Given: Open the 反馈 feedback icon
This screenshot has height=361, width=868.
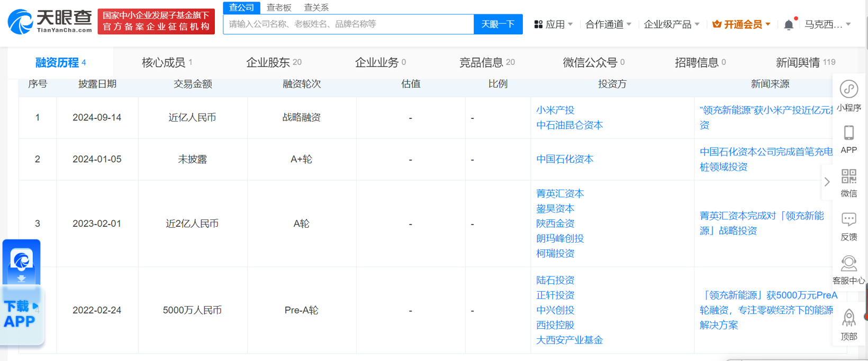Looking at the screenshot, I should point(849,219).
